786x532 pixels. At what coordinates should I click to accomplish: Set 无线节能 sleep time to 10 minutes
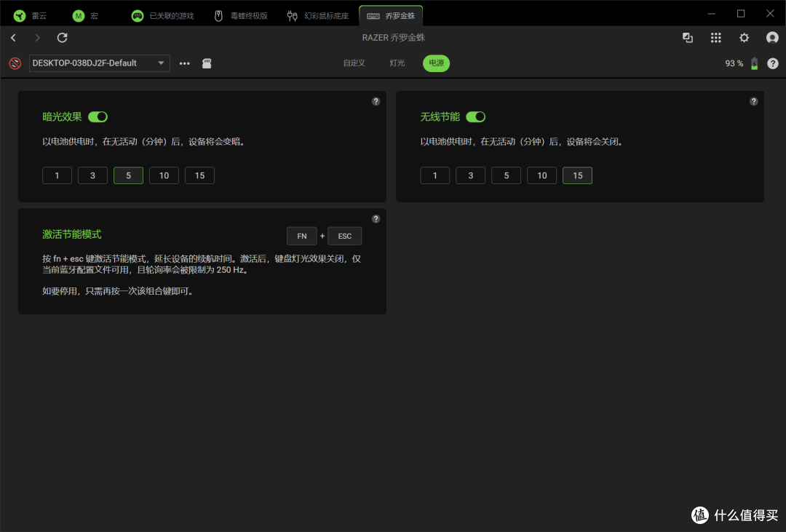542,175
